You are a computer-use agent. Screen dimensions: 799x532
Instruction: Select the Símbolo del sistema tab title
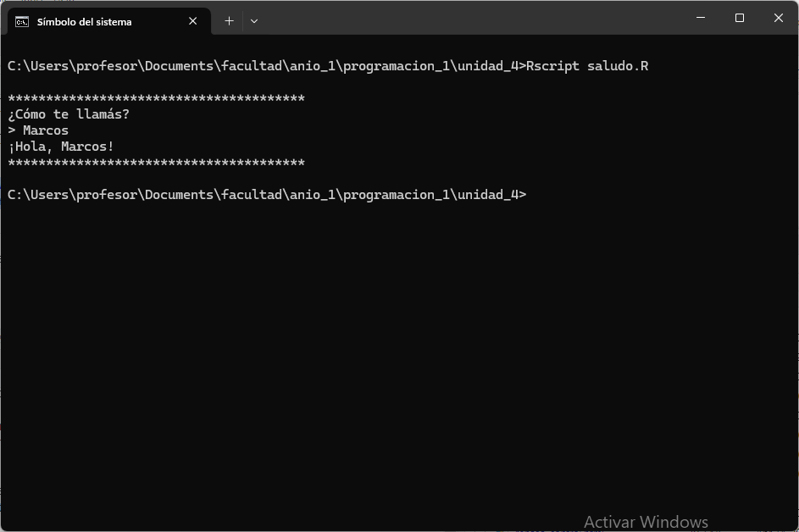click(x=84, y=22)
